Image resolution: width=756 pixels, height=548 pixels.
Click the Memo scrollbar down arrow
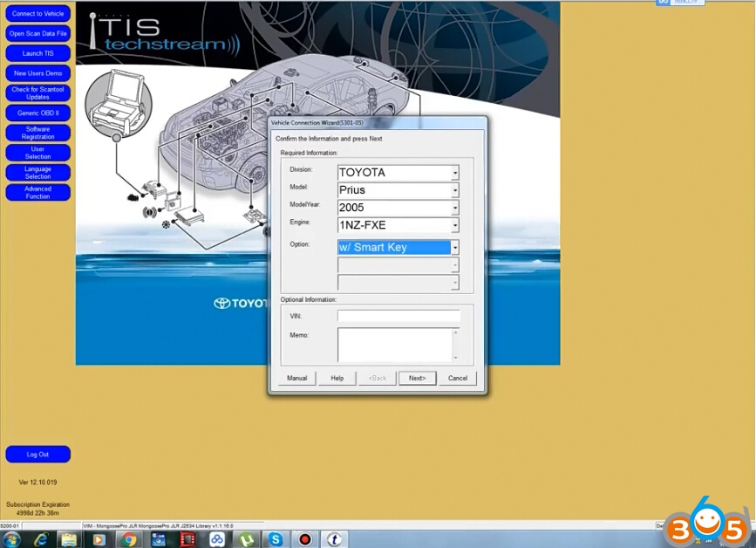tap(456, 358)
